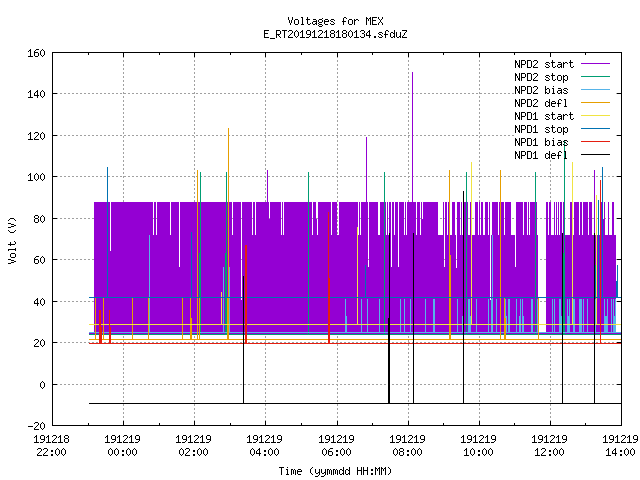The height and width of the screenshot is (480, 640).
Task: Click the NPD1 start legend label
Action: click(x=544, y=116)
